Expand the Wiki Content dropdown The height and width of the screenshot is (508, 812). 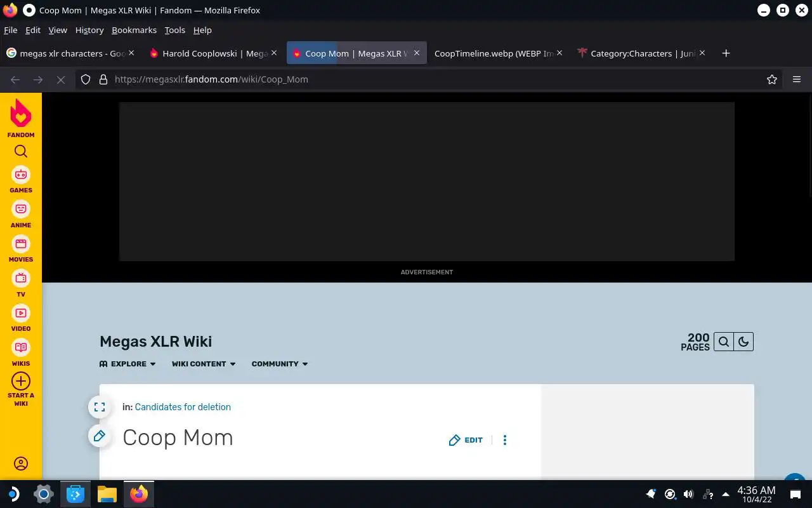(204, 364)
